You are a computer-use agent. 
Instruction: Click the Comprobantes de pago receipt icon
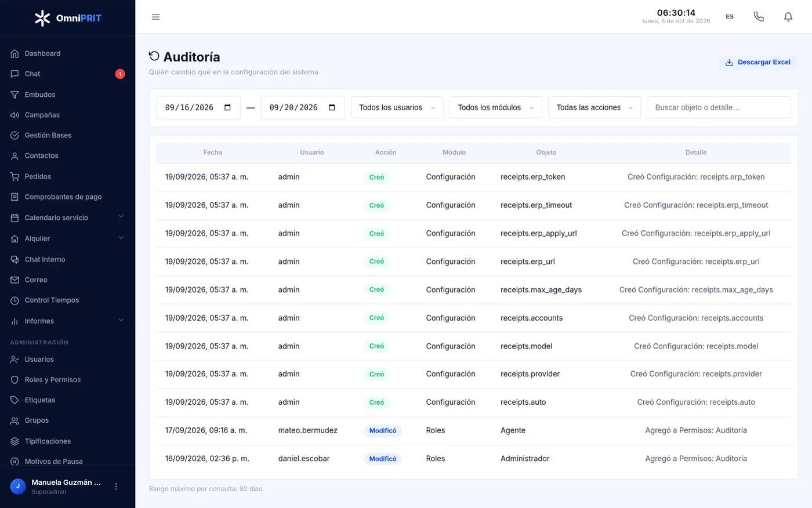point(15,197)
